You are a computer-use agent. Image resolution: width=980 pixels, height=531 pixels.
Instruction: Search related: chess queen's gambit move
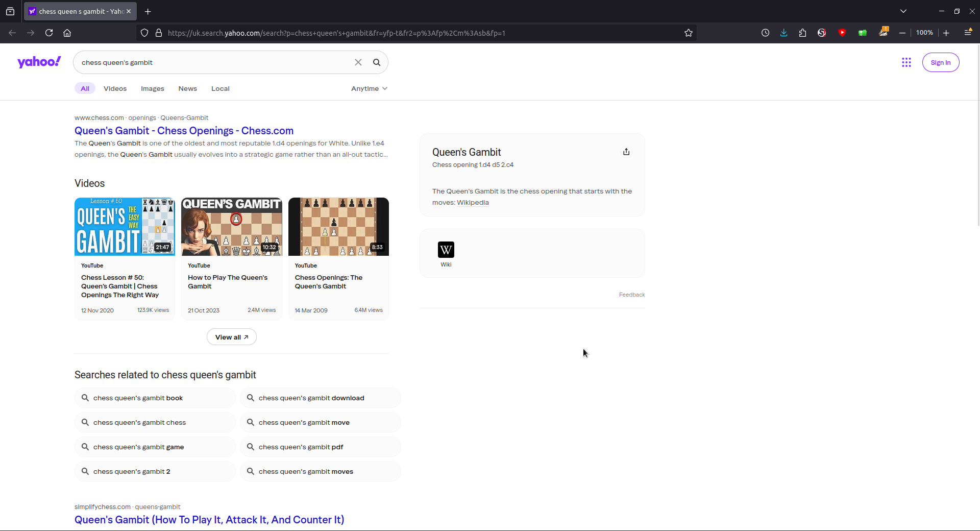click(321, 422)
